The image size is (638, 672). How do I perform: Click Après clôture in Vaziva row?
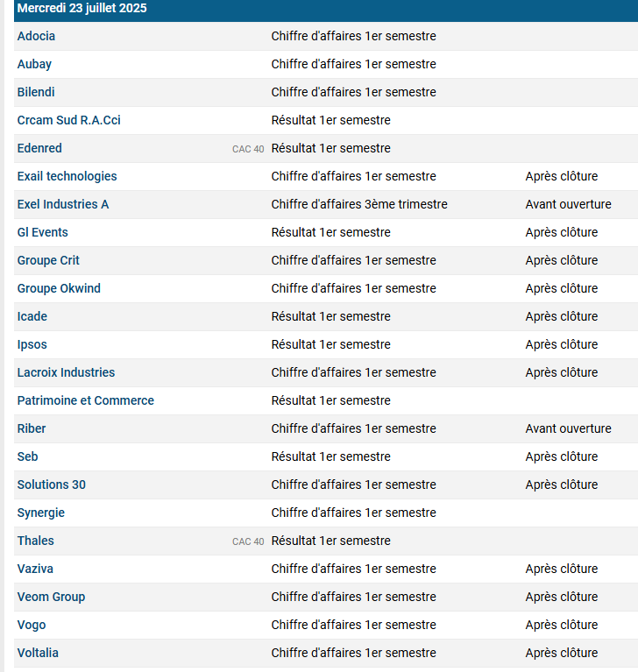[x=562, y=569]
